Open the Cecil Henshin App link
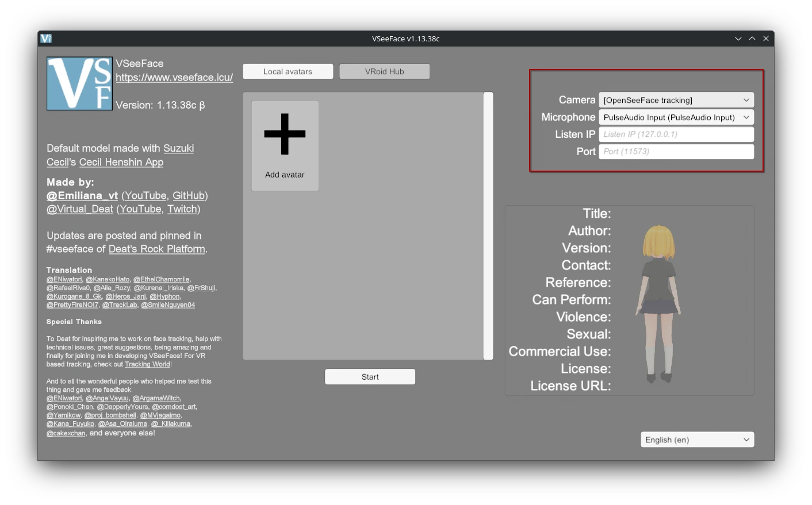This screenshot has width=812, height=505. point(121,162)
